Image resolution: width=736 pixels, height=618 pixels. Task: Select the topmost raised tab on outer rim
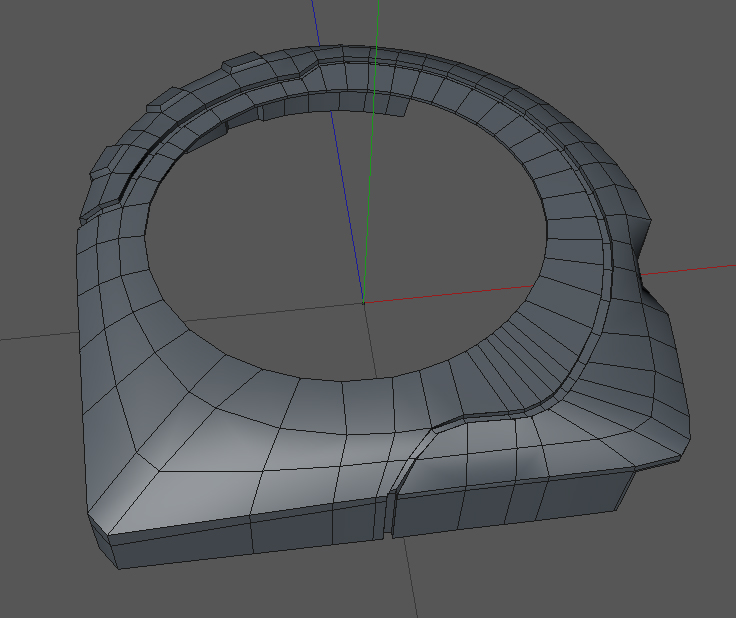coord(242,62)
